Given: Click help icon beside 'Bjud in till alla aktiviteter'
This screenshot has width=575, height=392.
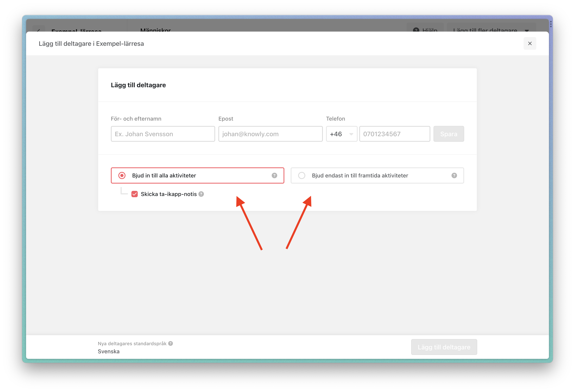Looking at the screenshot, I should point(274,175).
